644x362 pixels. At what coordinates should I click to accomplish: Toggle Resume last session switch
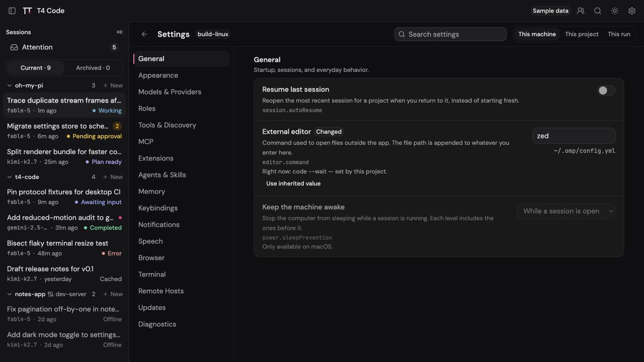(606, 90)
